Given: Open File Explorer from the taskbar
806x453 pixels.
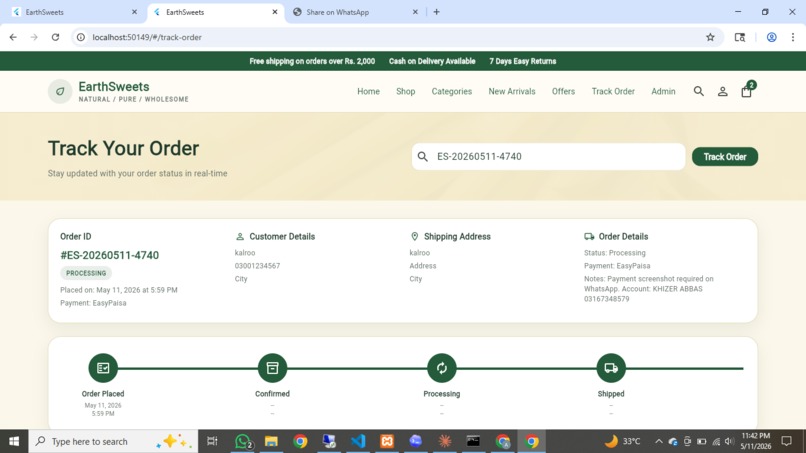Looking at the screenshot, I should 271,441.
